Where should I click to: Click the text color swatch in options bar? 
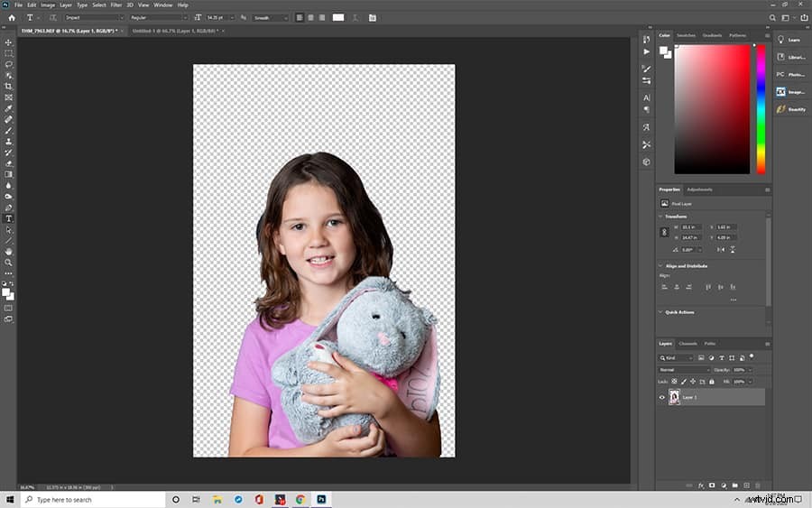338,18
